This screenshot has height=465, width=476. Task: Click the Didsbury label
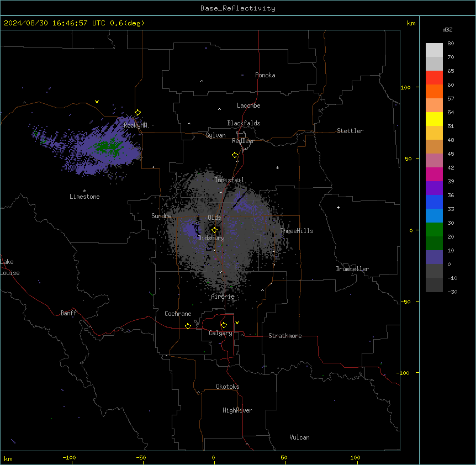tap(211, 238)
